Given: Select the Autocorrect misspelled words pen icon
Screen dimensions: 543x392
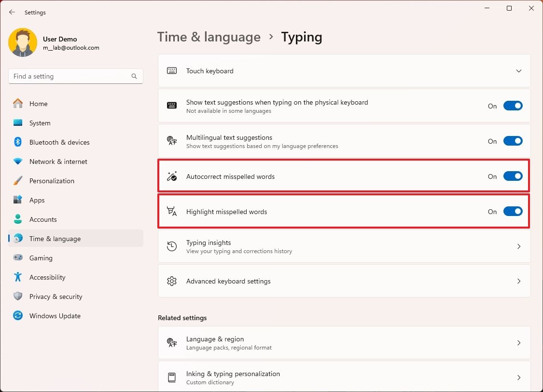Looking at the screenshot, I should point(171,176).
